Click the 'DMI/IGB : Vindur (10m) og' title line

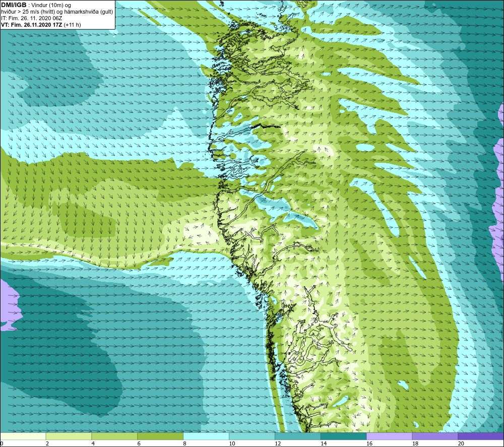pos(36,5)
